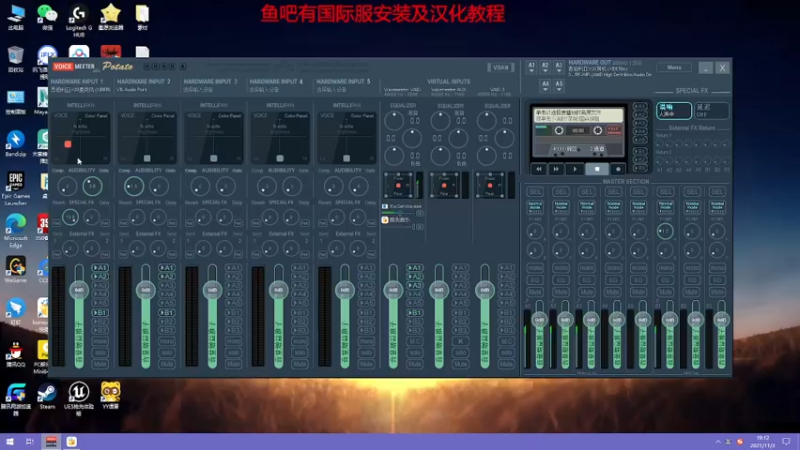
Task: Open Bandizip desktop icon
Action: [15, 144]
